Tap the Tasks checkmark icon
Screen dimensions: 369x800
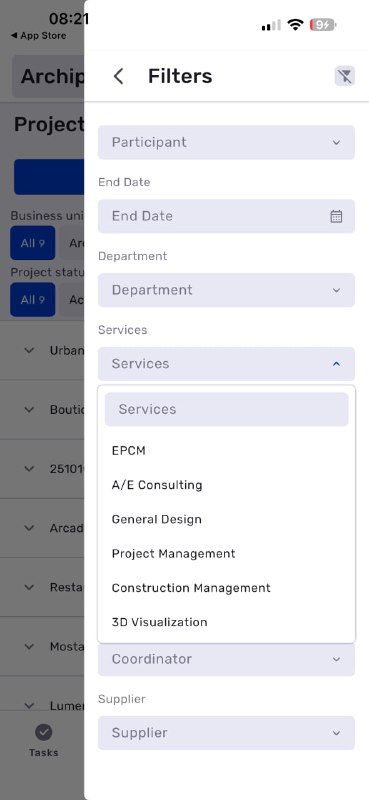coord(43,733)
